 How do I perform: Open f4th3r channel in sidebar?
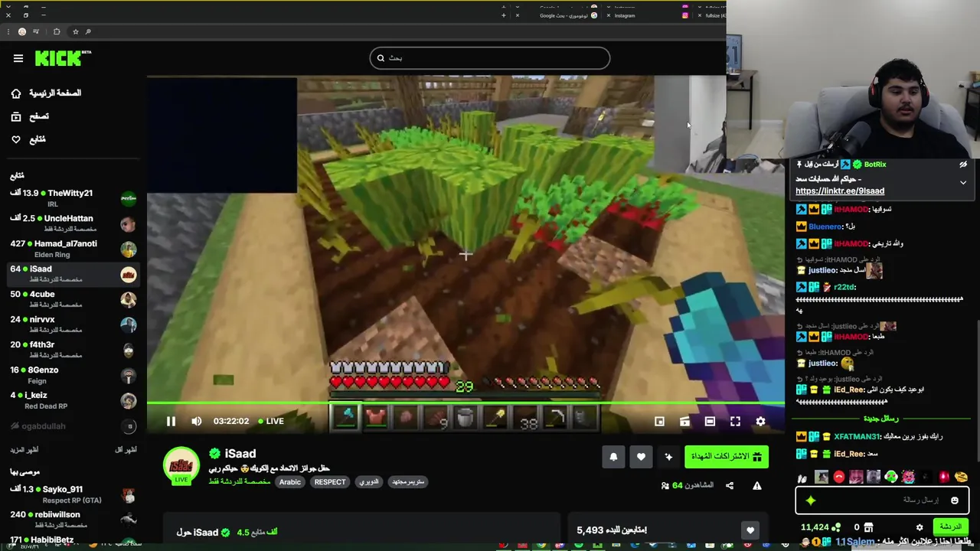[73, 350]
